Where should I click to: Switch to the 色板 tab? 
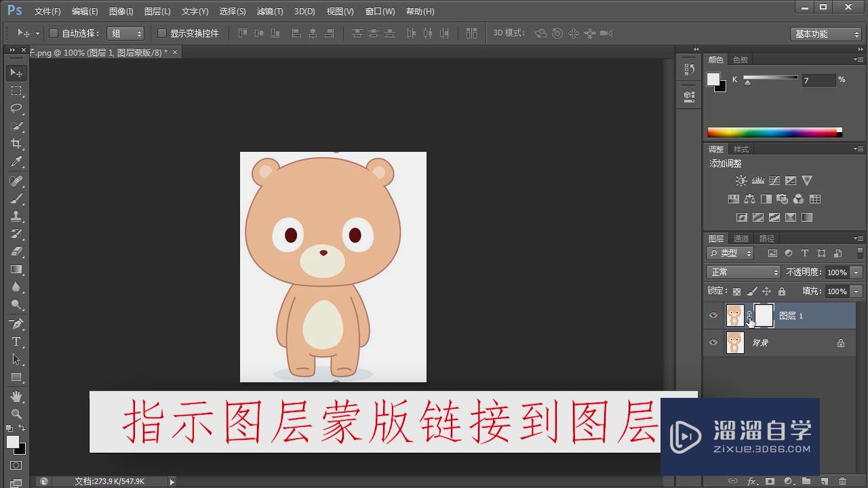(741, 60)
